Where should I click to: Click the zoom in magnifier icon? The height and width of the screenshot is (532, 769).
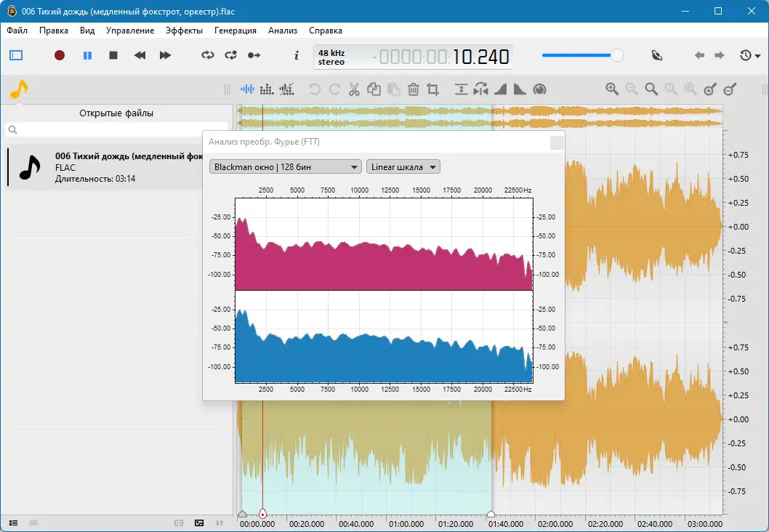pos(612,89)
